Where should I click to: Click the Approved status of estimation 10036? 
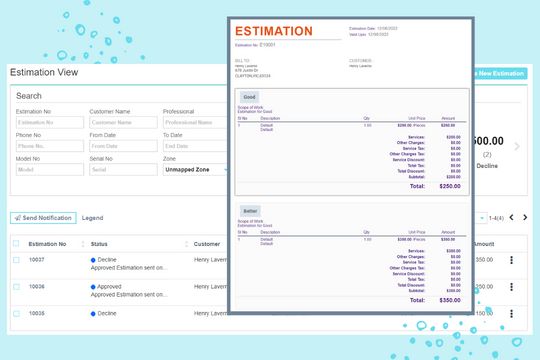(x=109, y=286)
